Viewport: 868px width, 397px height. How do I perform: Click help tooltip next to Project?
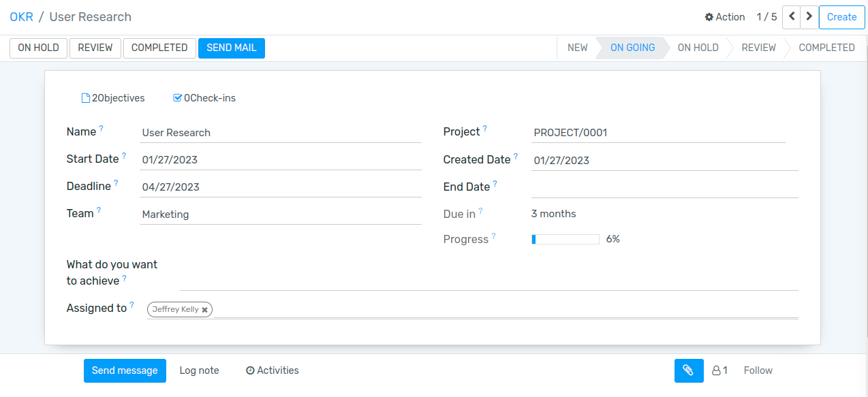485,129
